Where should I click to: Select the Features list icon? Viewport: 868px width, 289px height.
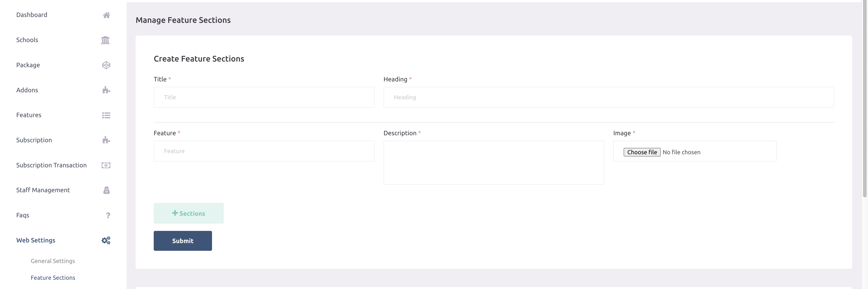point(106,115)
